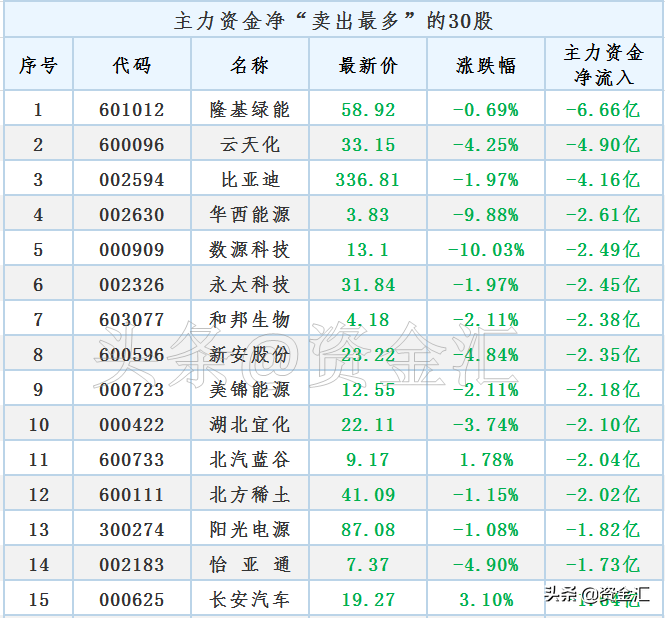Click stock name 隆基绿能

(x=250, y=110)
